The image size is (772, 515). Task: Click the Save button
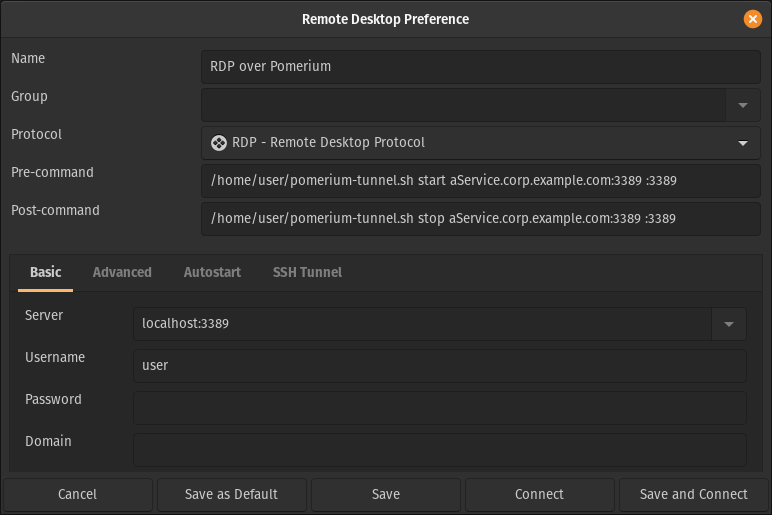point(386,494)
